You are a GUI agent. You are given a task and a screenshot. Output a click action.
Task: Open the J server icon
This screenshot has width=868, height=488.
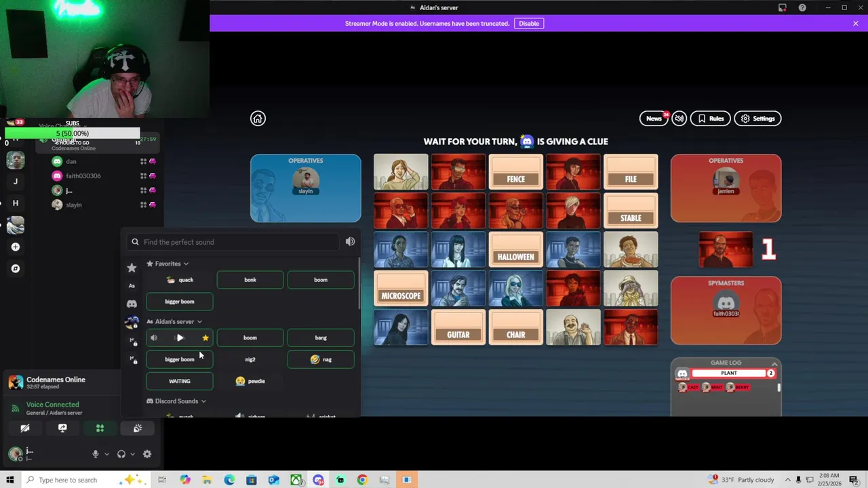click(16, 182)
